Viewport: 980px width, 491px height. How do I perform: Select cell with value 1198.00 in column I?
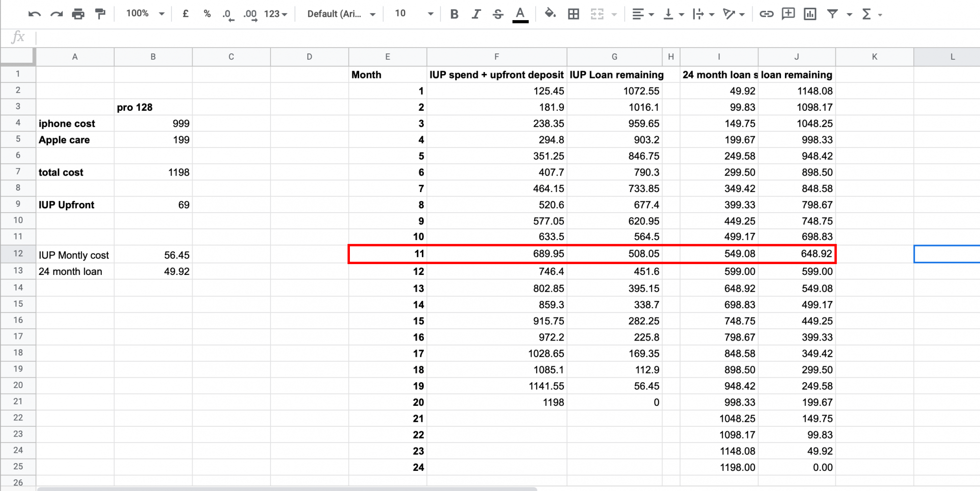[x=719, y=467]
